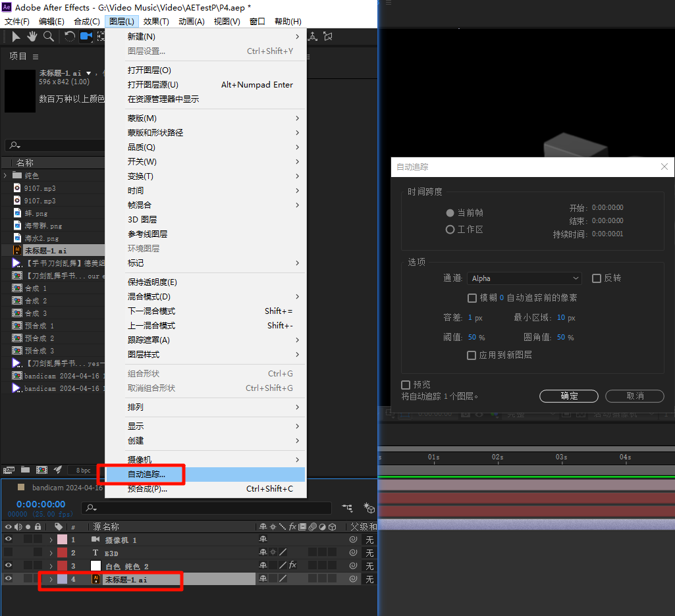Click the Project panel search field
This screenshot has width=675, height=616.
tap(55, 145)
